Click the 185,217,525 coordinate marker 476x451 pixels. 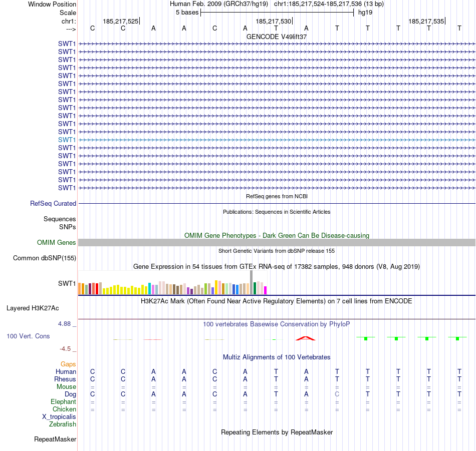[121, 21]
